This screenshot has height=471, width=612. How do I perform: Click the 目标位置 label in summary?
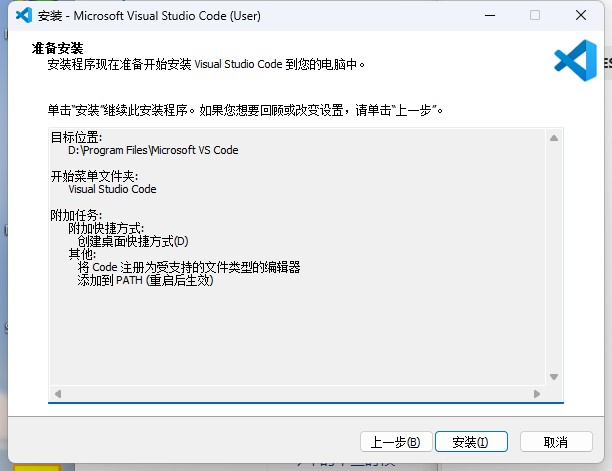(x=76, y=137)
